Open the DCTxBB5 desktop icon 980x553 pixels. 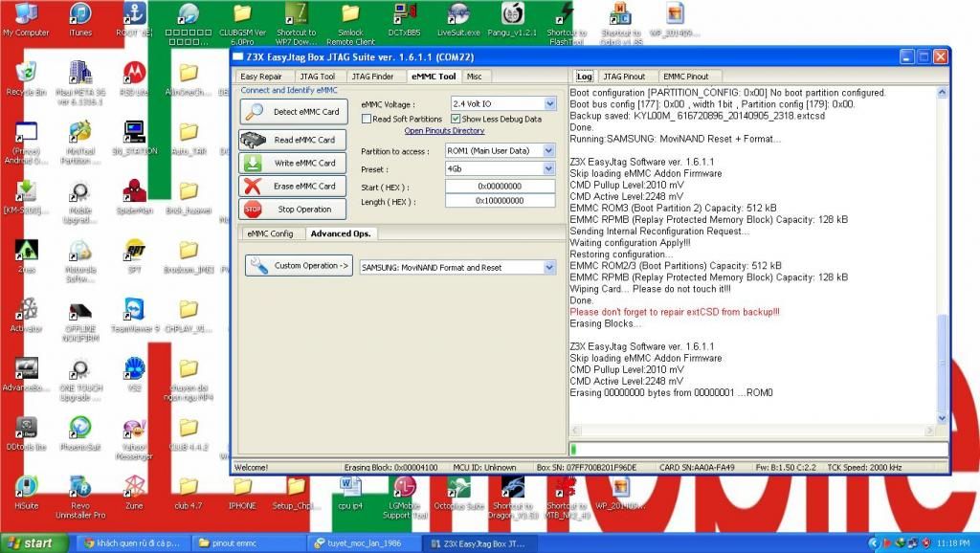tap(405, 21)
